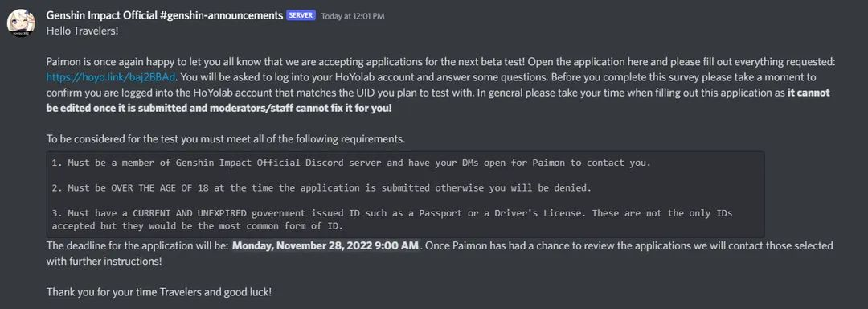Click the 'Thank you for your time Travelers' closing line
The height and width of the screenshot is (309, 868).
click(x=159, y=291)
